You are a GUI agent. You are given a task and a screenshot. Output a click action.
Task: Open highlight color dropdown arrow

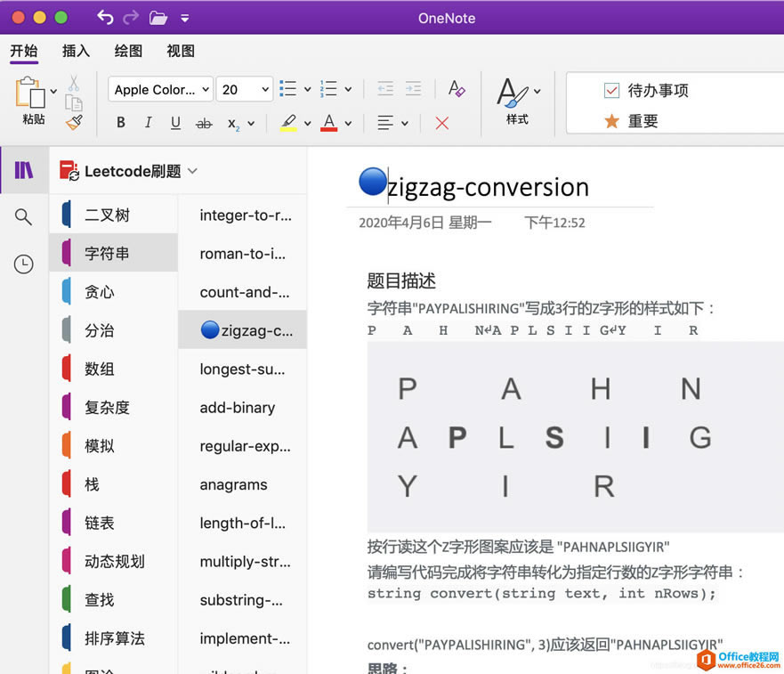pyautogui.click(x=308, y=123)
